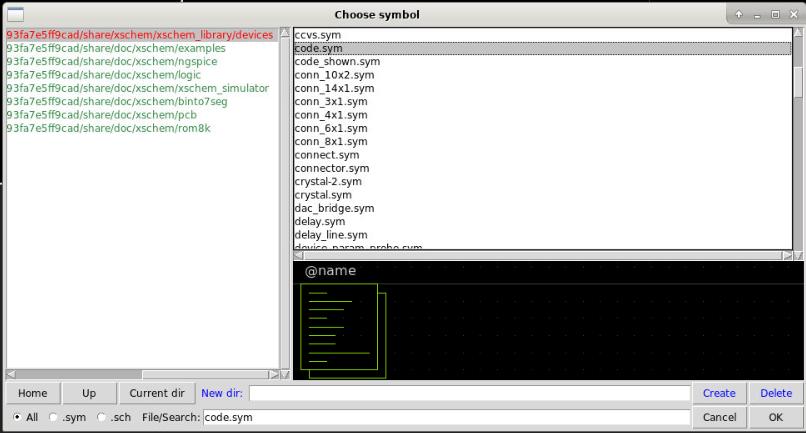Viewport: 806px width, 433px height.
Task: Click the file list scroll-up arrow
Action: [798, 32]
